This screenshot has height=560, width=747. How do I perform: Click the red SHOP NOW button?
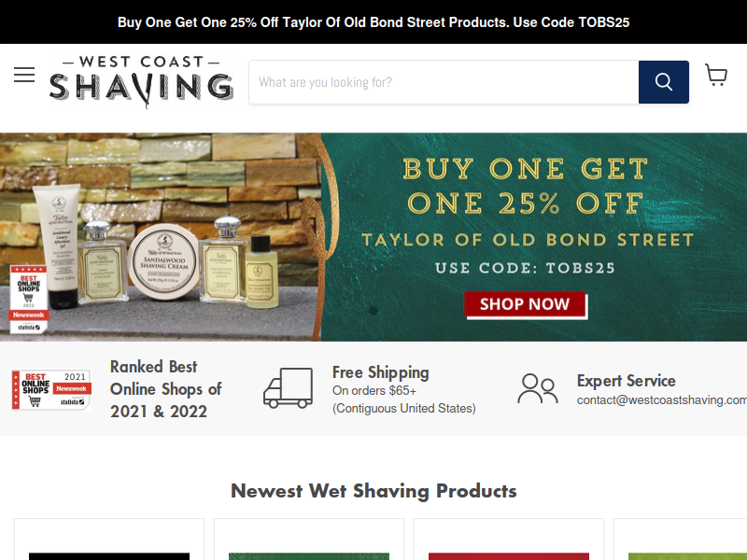click(525, 304)
